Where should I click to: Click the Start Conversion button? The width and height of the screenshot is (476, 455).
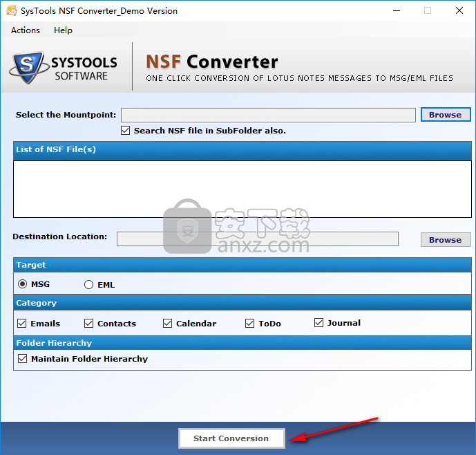(231, 438)
